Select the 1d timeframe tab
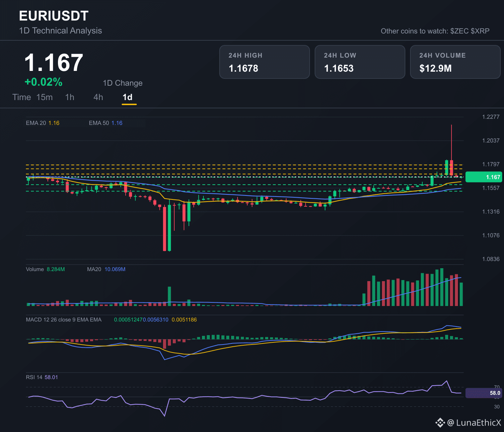 pyautogui.click(x=128, y=97)
